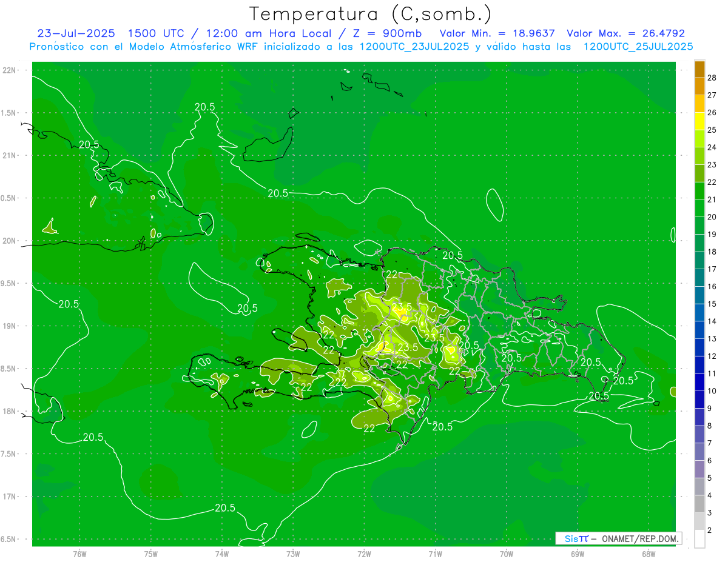This screenshot has height=562, width=728.
Task: Click the '19N' latitude label
Action: [10, 326]
